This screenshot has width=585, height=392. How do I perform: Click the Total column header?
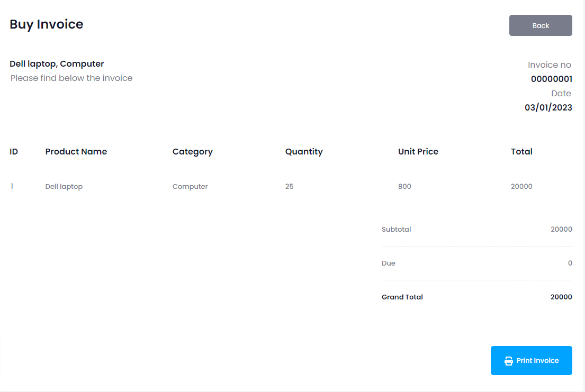pos(521,152)
